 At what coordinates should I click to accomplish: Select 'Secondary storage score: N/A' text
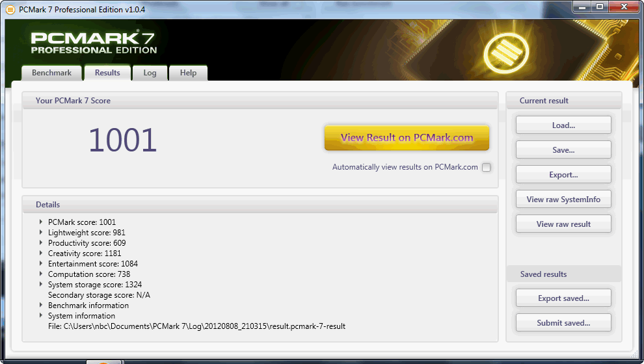point(99,295)
